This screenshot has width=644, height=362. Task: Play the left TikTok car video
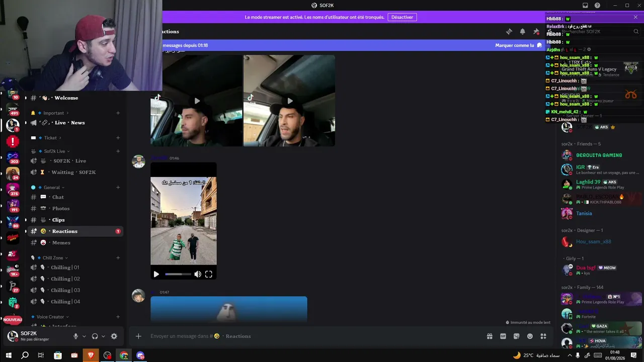197,101
